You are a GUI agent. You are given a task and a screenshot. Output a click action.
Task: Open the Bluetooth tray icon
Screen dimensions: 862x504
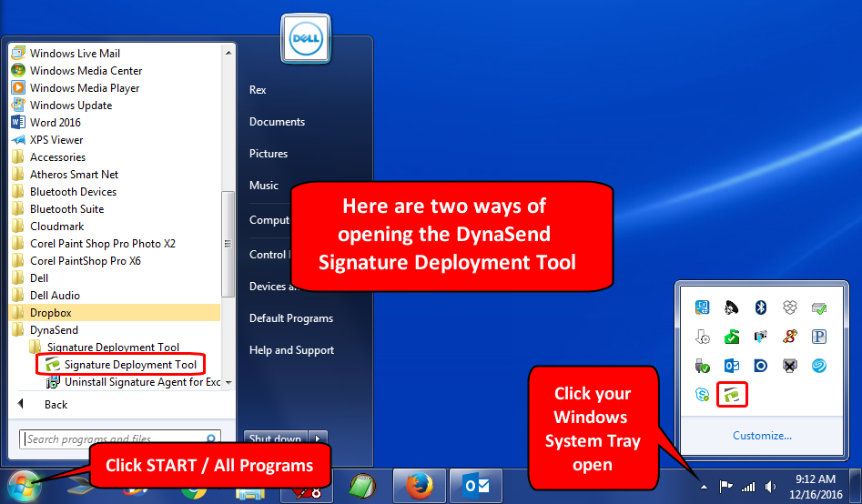tap(760, 307)
